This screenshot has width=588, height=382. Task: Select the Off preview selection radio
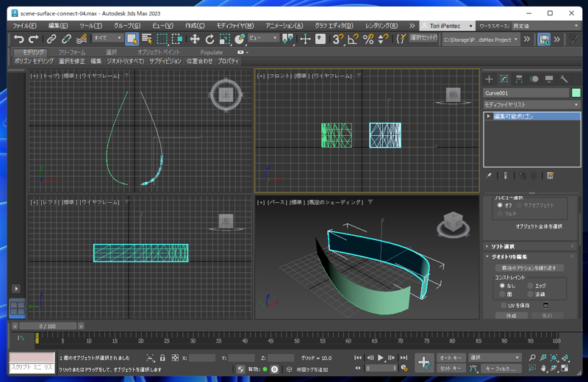click(x=500, y=205)
